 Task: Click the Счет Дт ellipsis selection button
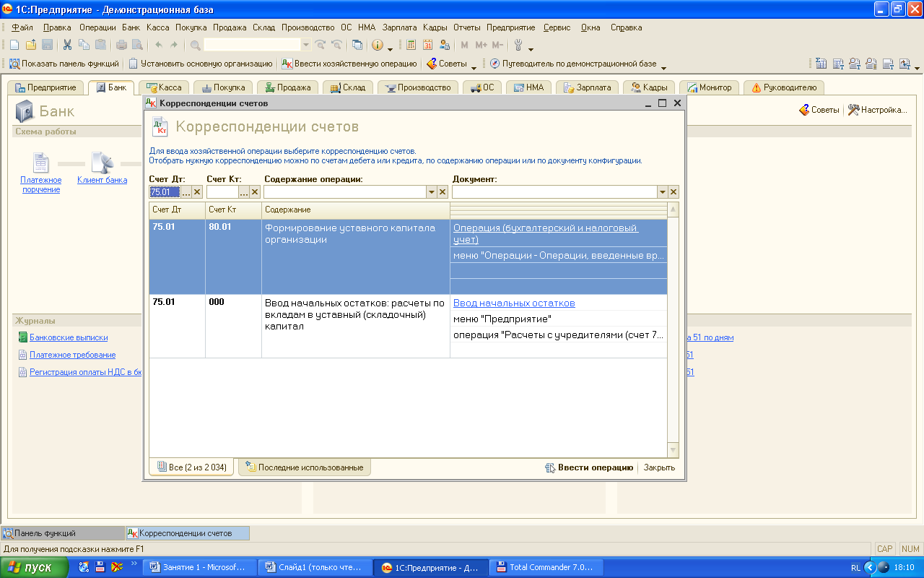186,192
